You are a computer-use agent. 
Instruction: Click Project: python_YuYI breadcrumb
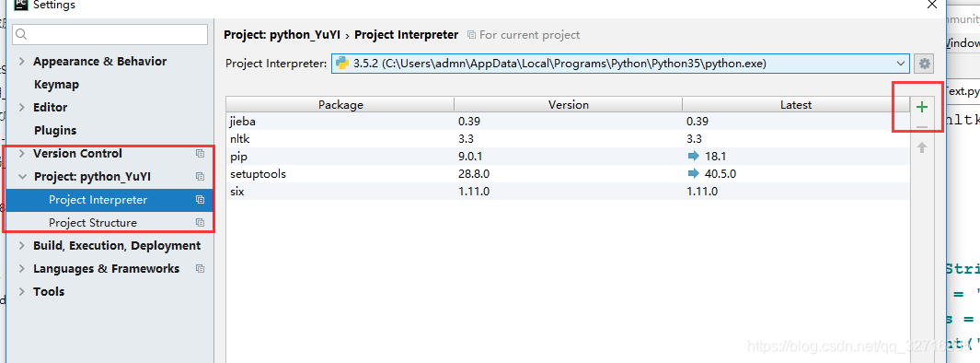(282, 35)
